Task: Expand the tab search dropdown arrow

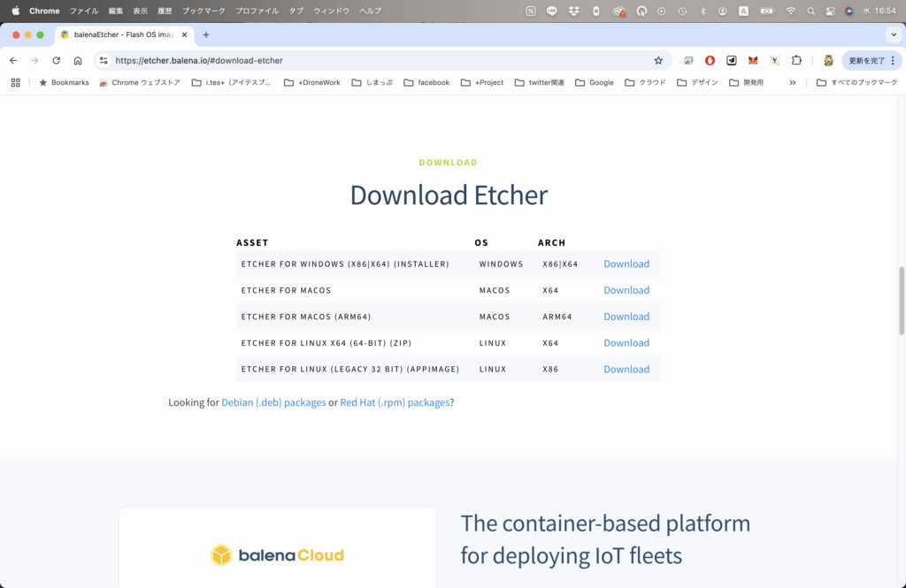Action: 894,34
